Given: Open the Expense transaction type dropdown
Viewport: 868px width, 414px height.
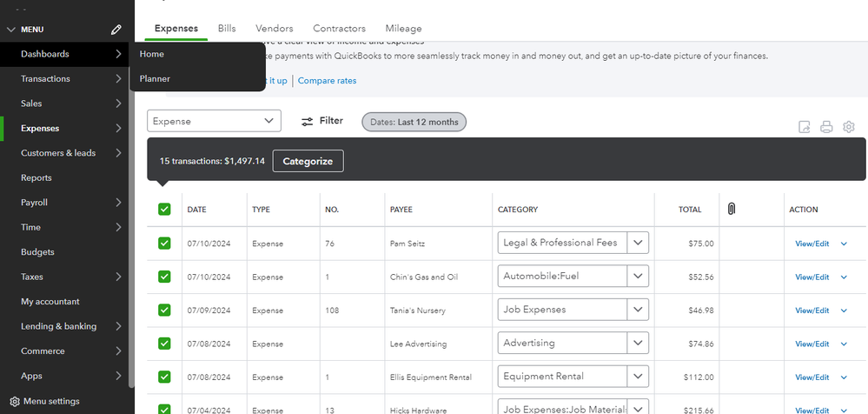Looking at the screenshot, I should (x=214, y=121).
